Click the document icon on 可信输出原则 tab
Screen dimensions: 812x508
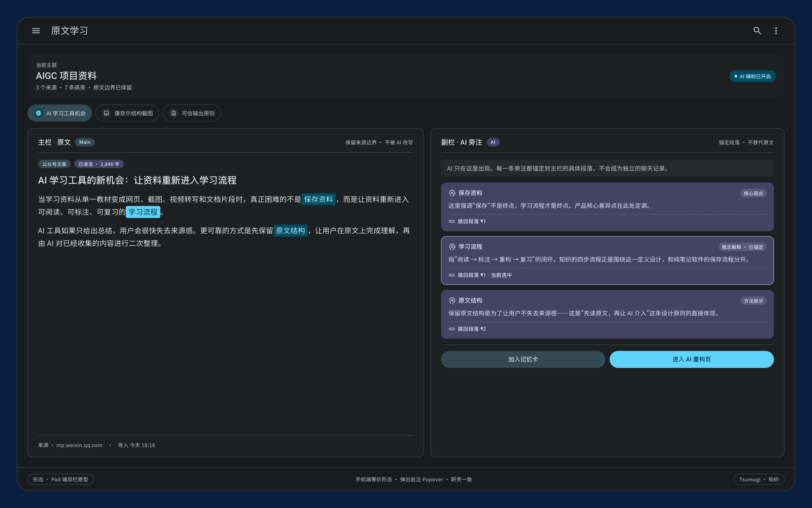tap(174, 113)
